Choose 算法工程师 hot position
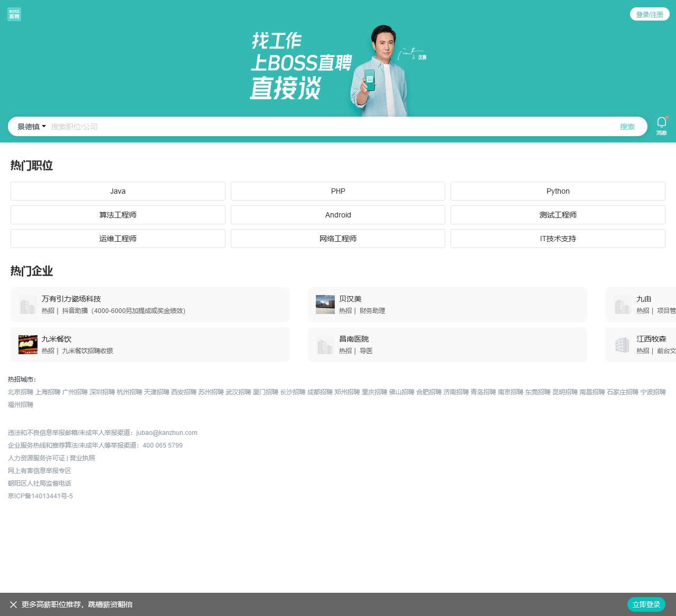The image size is (676, 616). pos(118,215)
